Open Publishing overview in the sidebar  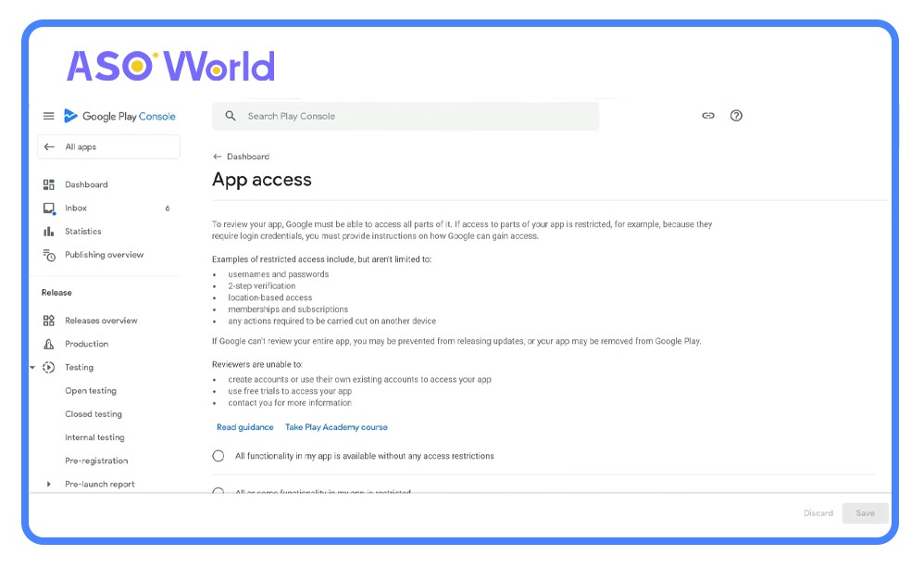pos(105,255)
